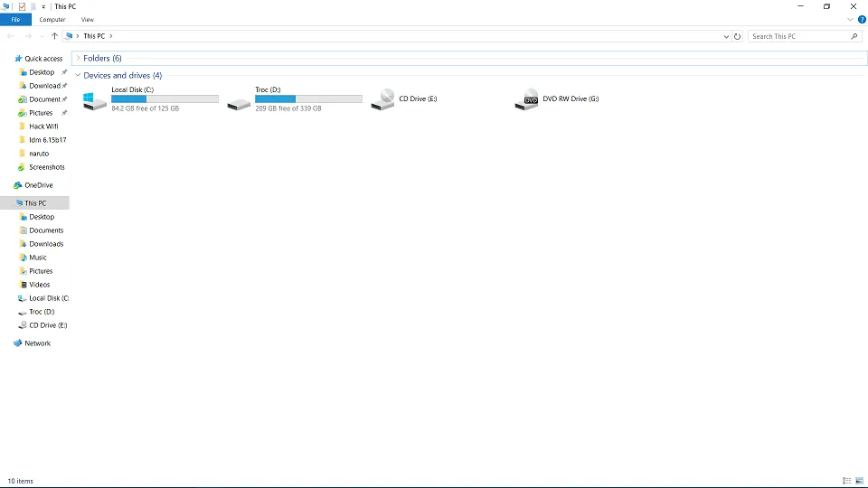Click the Refresh icon beside address bar

tap(738, 36)
